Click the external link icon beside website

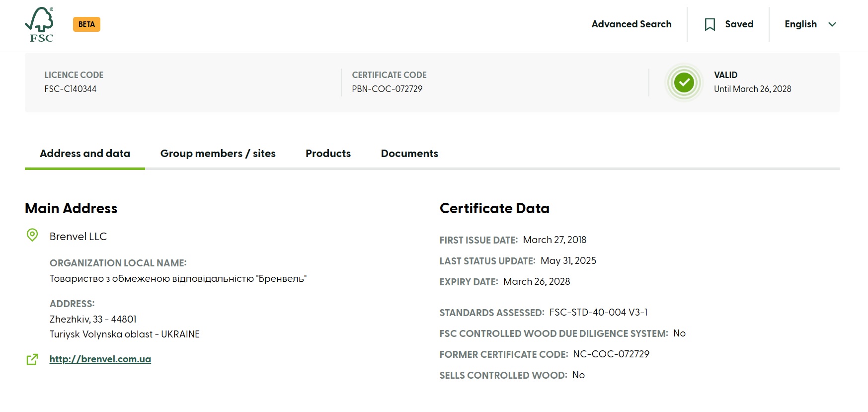[x=32, y=359]
